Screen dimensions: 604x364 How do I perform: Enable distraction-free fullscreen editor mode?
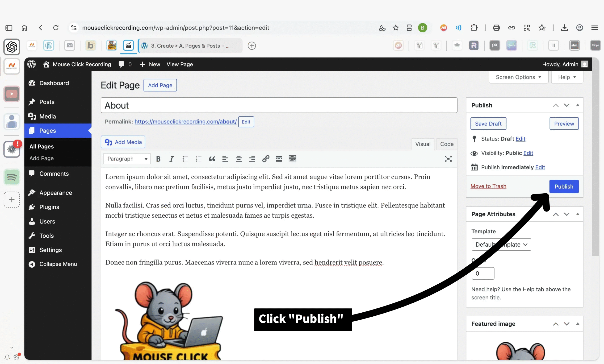(x=448, y=159)
